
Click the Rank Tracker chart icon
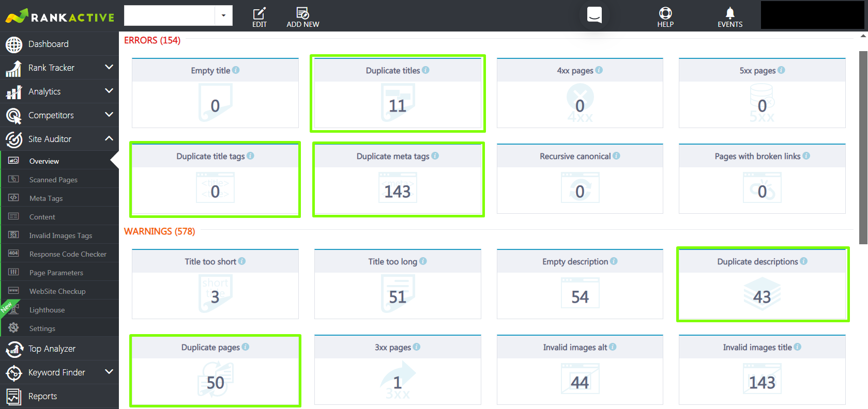click(14, 68)
